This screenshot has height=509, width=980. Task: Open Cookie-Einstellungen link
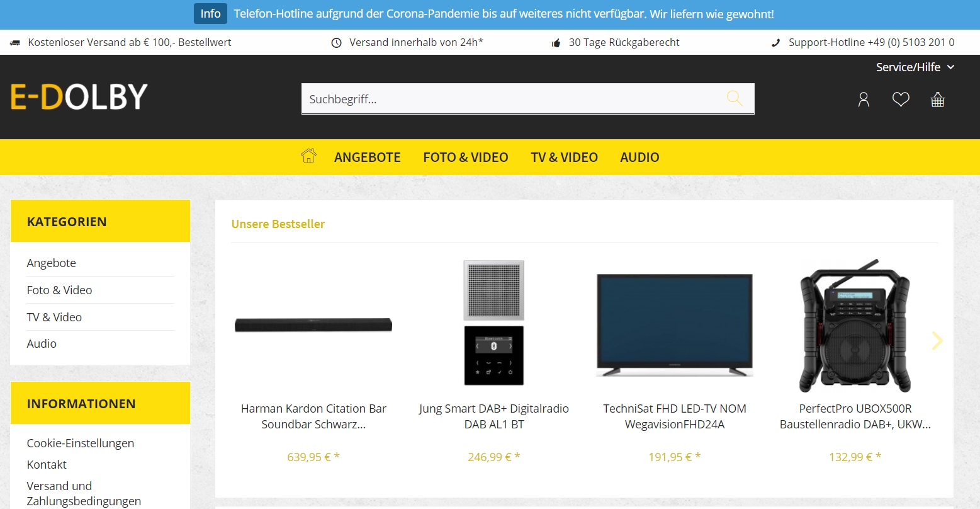click(81, 443)
